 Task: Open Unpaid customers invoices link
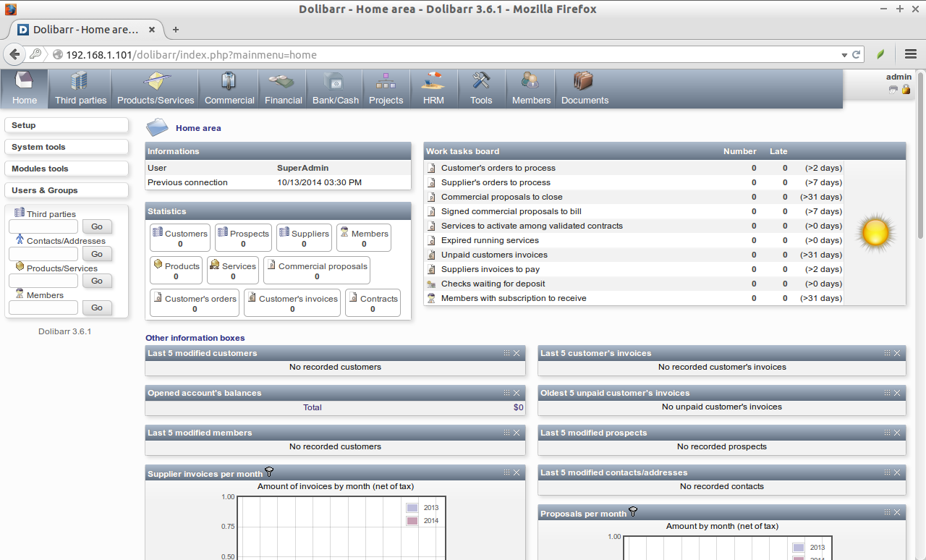coord(494,255)
